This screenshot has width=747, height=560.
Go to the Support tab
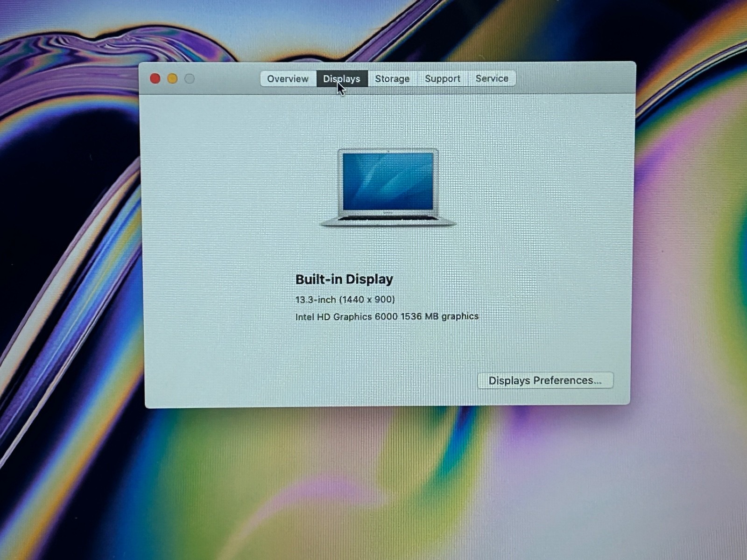point(443,79)
